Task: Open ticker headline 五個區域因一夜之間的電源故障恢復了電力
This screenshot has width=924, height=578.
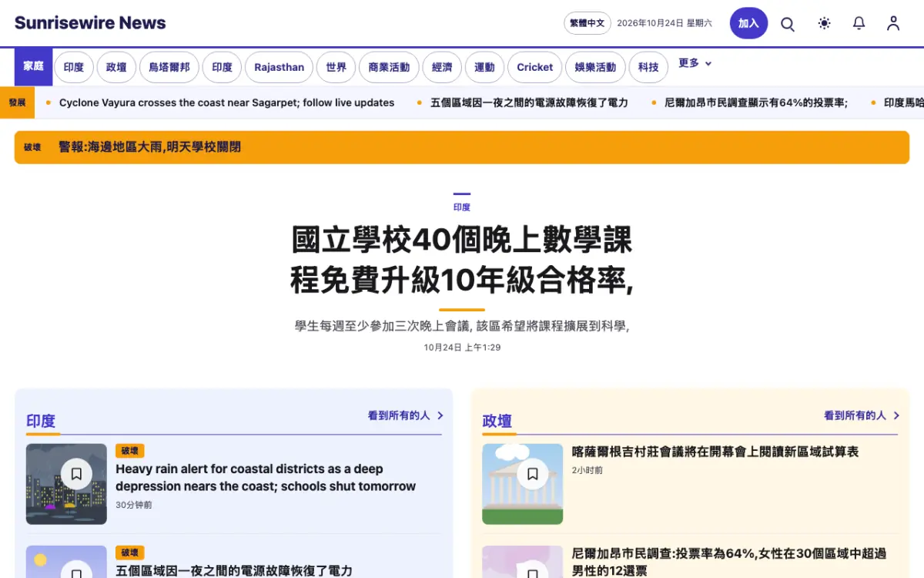Action: 529,102
